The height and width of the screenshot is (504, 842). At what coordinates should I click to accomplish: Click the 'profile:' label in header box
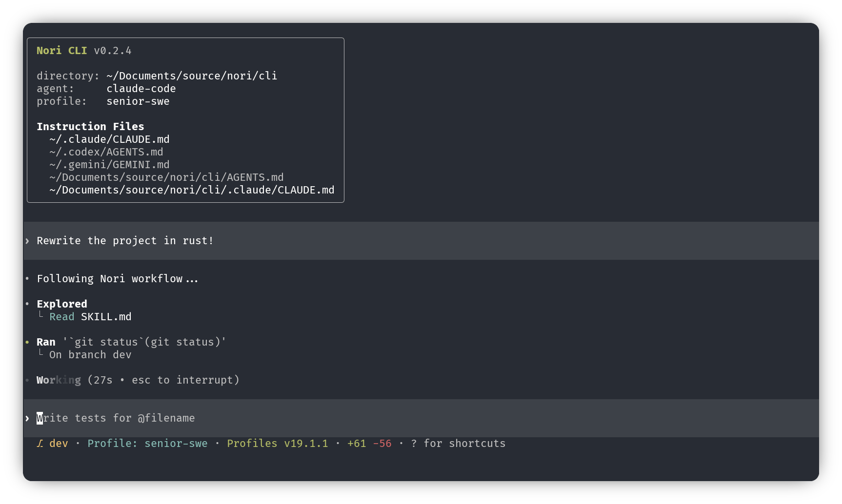(x=61, y=101)
